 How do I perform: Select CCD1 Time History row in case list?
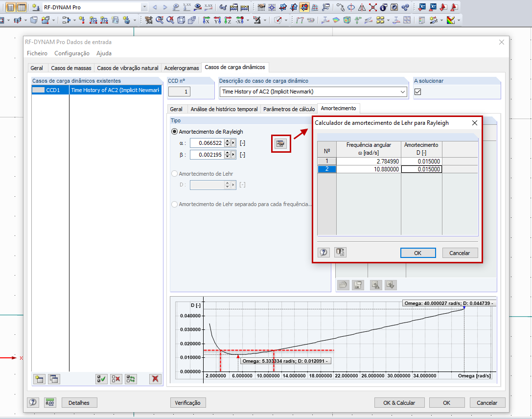click(96, 90)
